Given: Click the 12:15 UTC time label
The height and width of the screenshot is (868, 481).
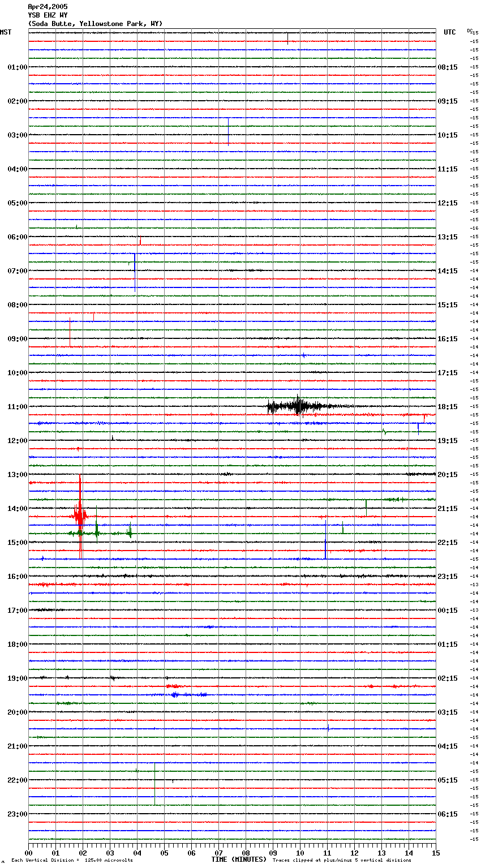Looking at the screenshot, I should (x=448, y=203).
